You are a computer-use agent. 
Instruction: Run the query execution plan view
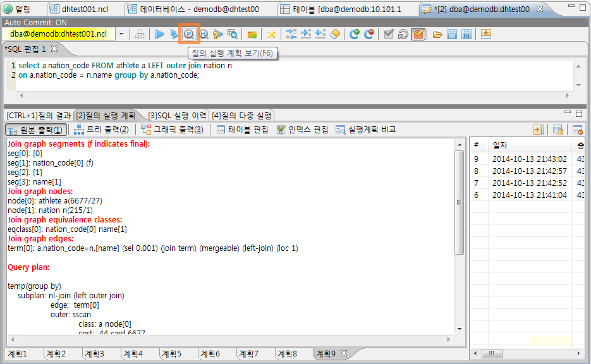[x=189, y=35]
